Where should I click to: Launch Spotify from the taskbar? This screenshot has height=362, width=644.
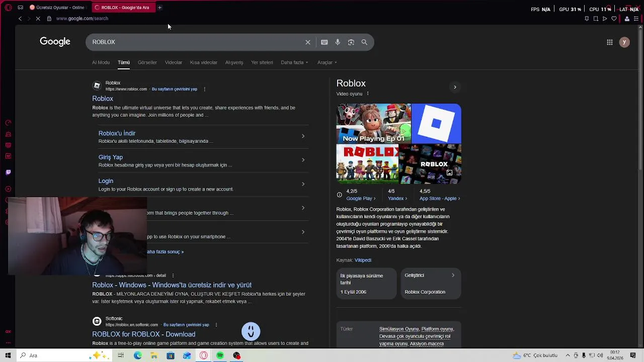tap(220, 355)
